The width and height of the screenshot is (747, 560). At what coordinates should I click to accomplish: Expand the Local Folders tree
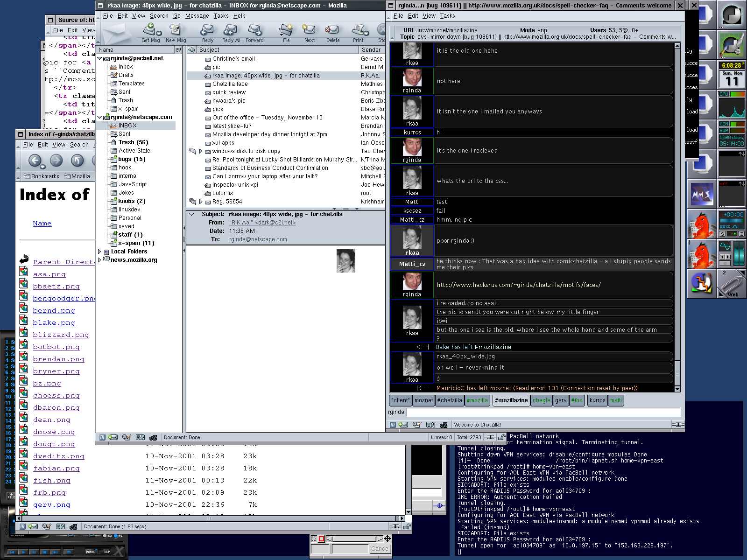(x=99, y=252)
